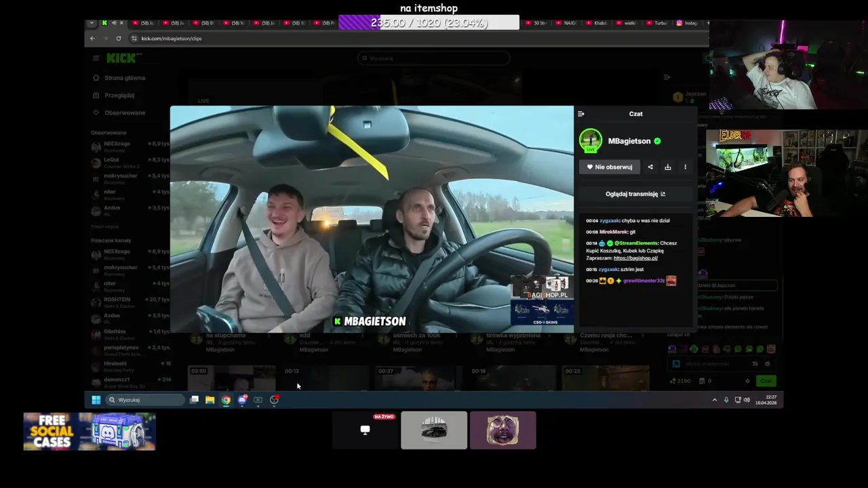Go back with the browser back arrow
868x488 pixels.
(93, 39)
